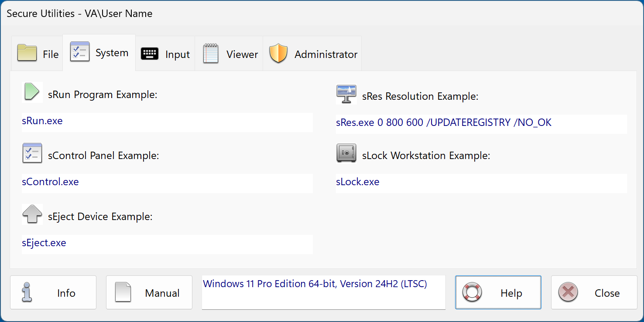The height and width of the screenshot is (322, 644).
Task: Click the sEject Device arrow icon
Action: [x=32, y=214]
